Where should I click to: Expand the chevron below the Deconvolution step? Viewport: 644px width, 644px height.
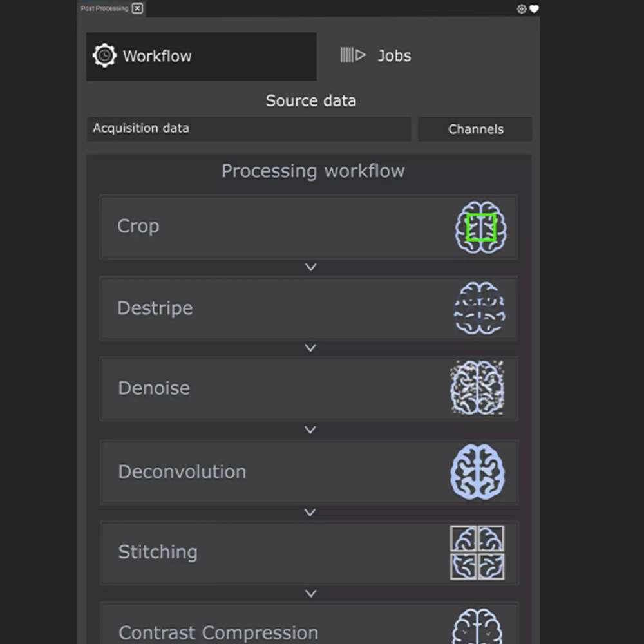[310, 513]
